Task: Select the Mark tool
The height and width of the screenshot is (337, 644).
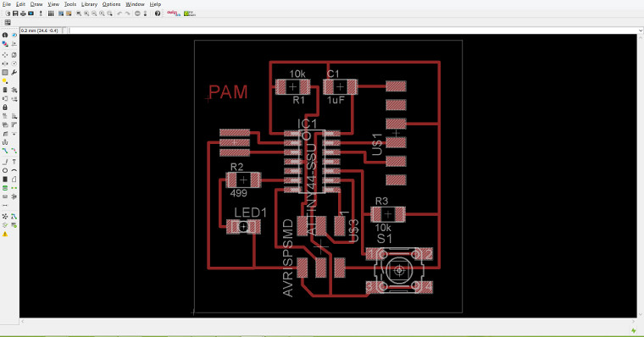Action: click(14, 44)
